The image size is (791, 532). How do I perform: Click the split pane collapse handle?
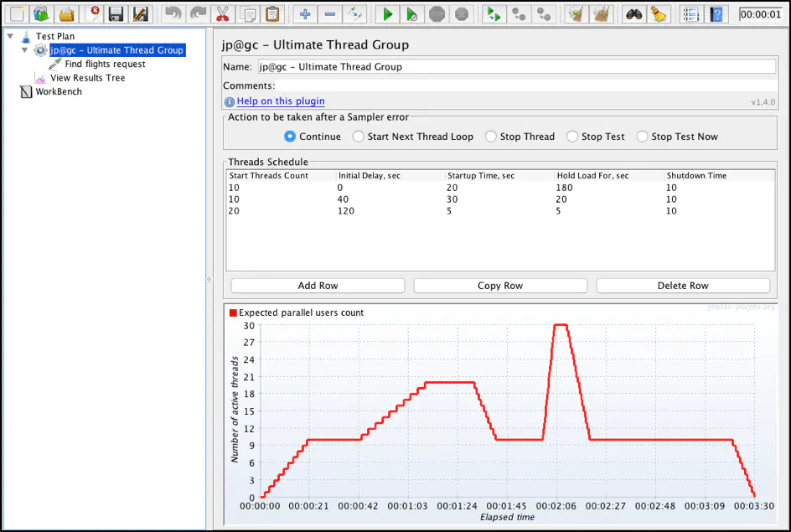[x=209, y=279]
